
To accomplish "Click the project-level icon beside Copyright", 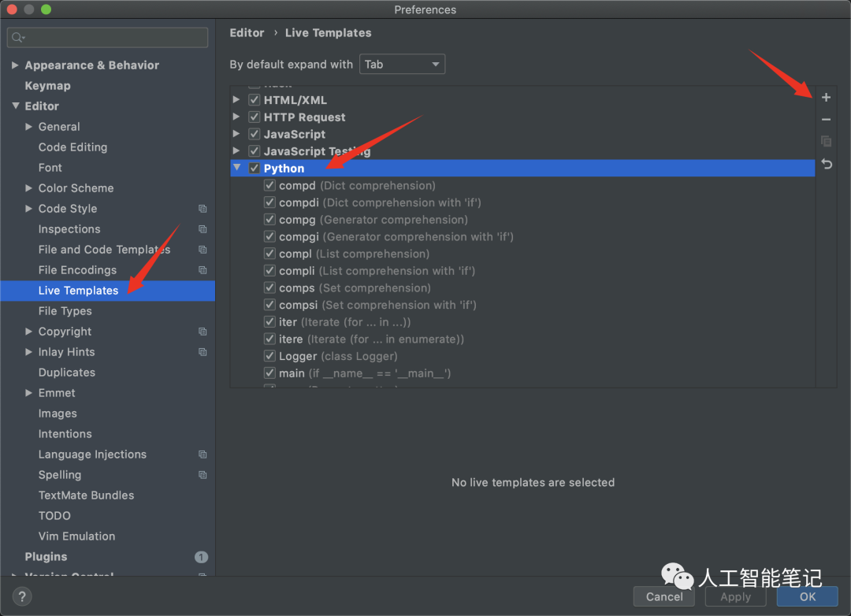I will [203, 332].
